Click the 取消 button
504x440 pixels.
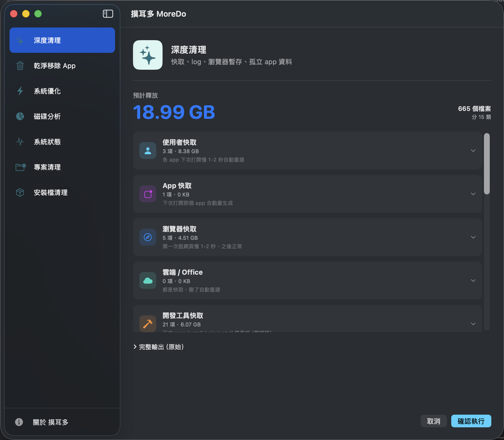click(434, 421)
